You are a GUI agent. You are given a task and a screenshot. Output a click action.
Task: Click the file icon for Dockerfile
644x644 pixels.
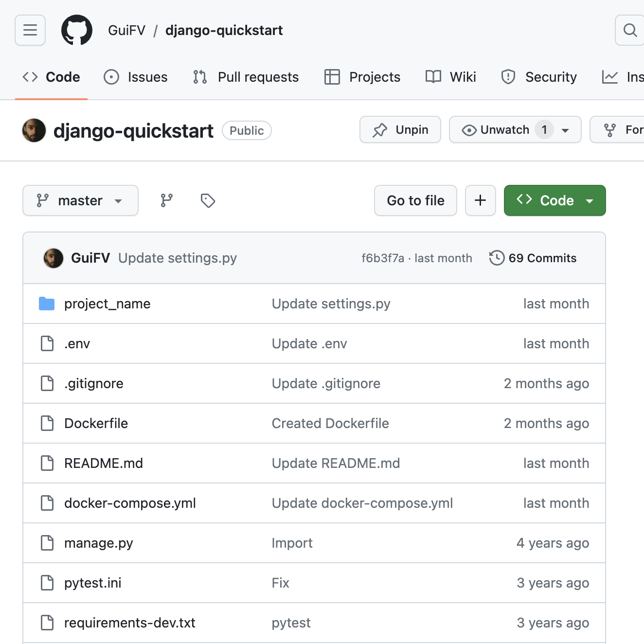tap(47, 423)
